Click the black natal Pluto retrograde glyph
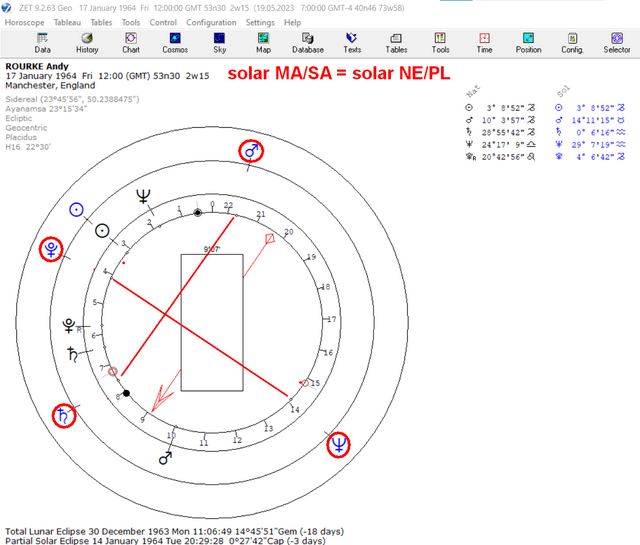 pos(70,326)
